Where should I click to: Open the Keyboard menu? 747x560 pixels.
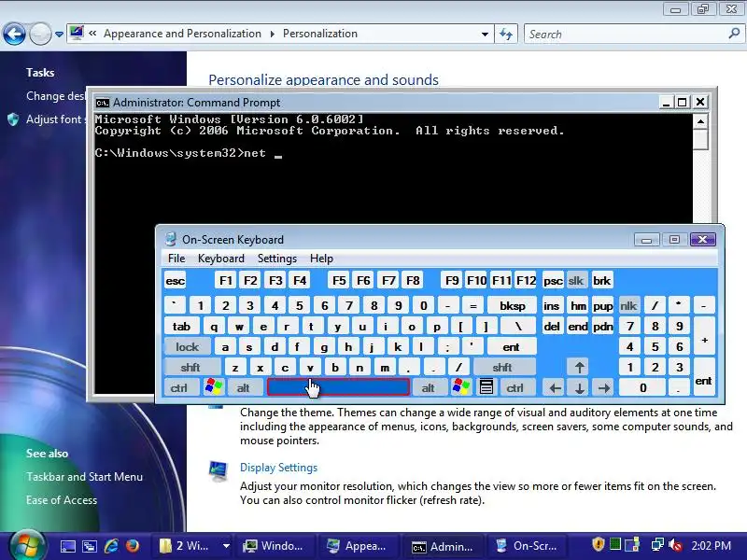[221, 259]
